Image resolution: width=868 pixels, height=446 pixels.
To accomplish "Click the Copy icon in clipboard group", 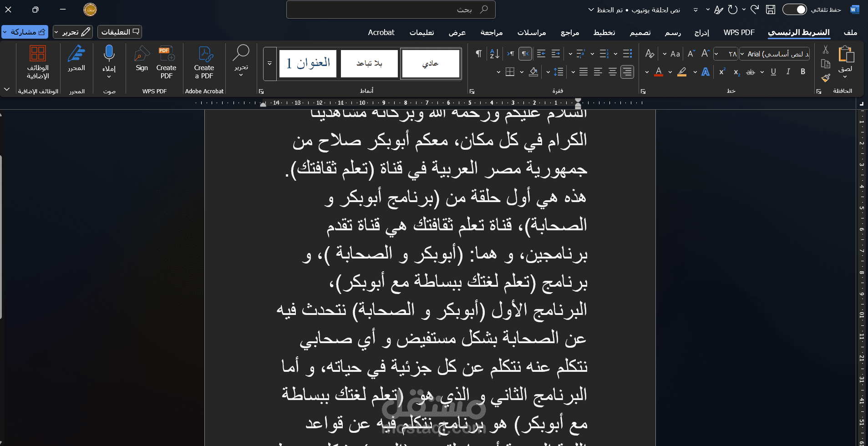I will (826, 64).
